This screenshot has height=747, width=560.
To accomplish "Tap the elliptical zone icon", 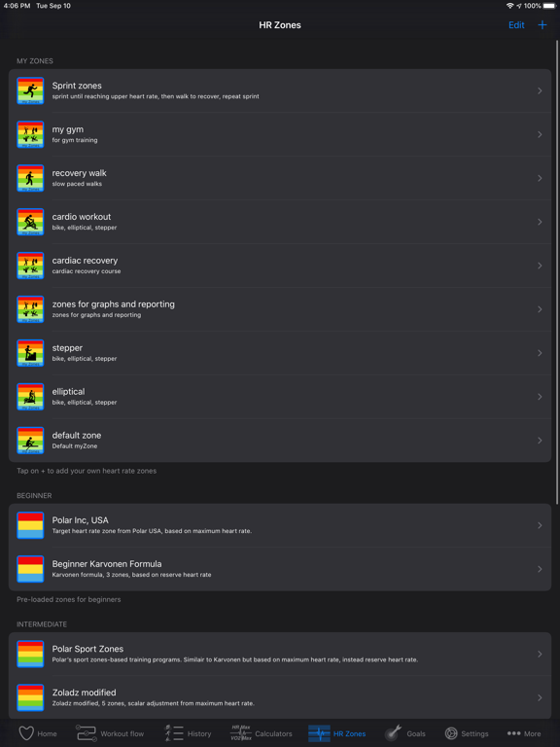I will pyautogui.click(x=30, y=397).
